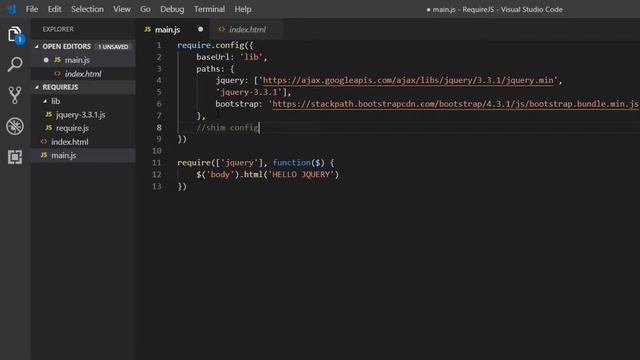Image resolution: width=640 pixels, height=360 pixels.
Task: Click the unsaved dot beside main.js in Open Editors
Action: 46,60
